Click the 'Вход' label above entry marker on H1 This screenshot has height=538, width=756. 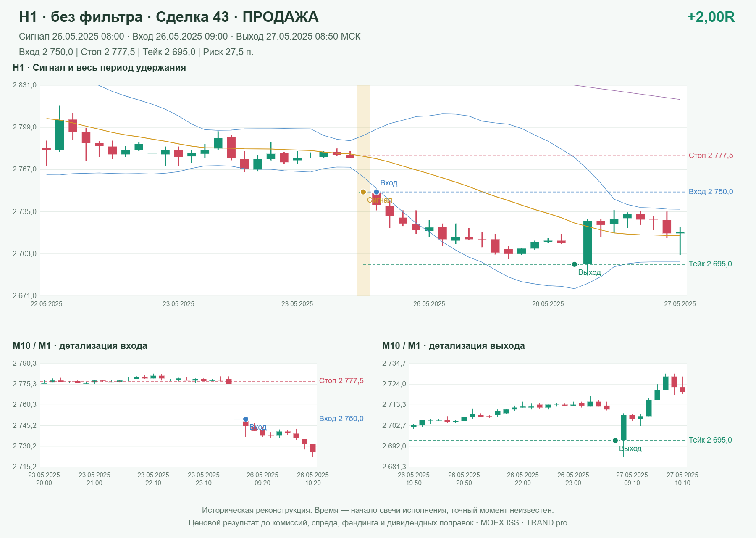pos(388,183)
